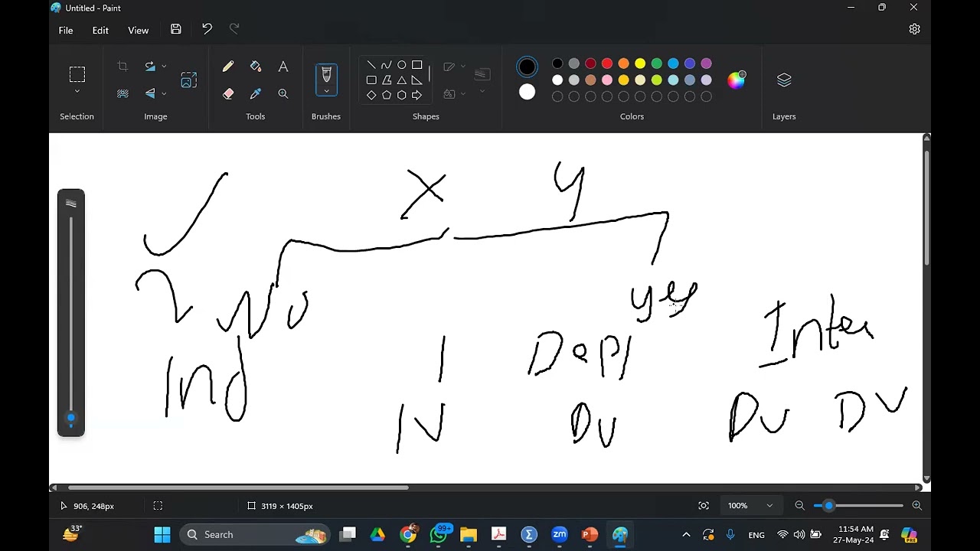This screenshot has height=551, width=980.
Task: Select the Polygon shape
Action: coord(387,80)
